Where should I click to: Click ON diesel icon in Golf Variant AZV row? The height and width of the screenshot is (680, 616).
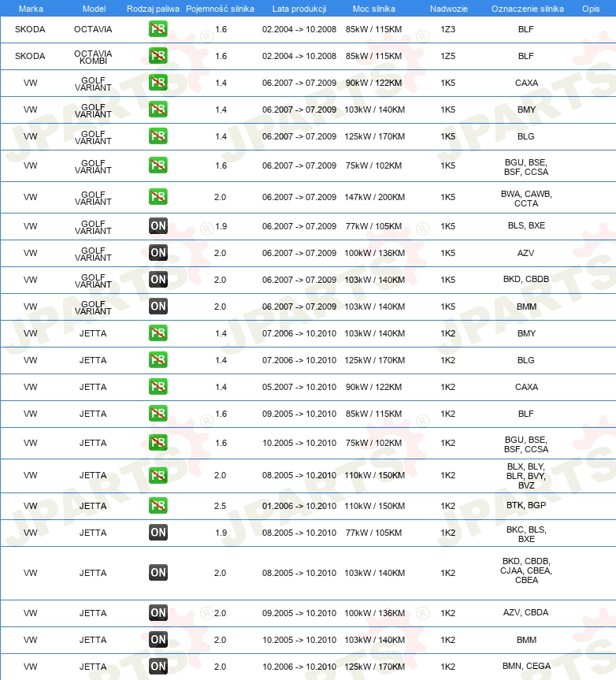pyautogui.click(x=158, y=253)
